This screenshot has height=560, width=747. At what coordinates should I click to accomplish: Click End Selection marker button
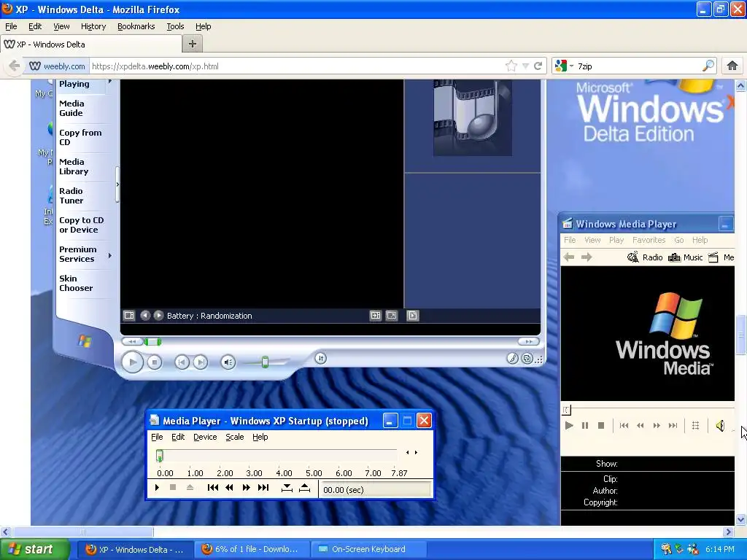tap(304, 488)
